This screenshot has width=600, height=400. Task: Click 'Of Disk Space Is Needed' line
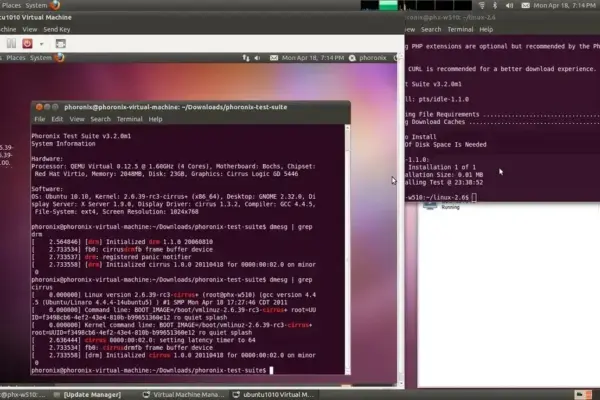coord(446,144)
